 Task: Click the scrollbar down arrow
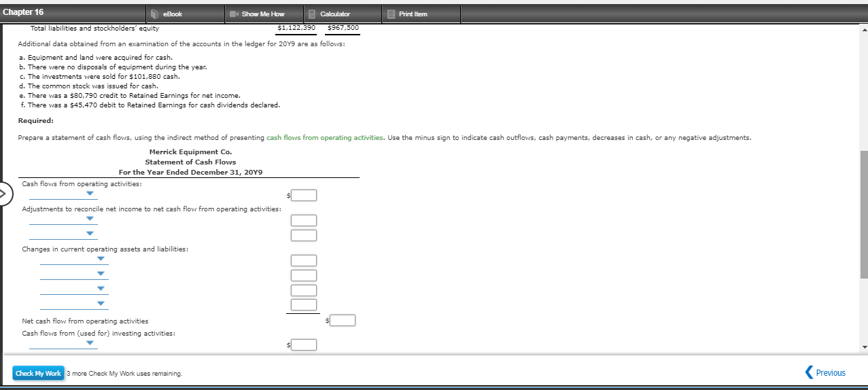864,348
